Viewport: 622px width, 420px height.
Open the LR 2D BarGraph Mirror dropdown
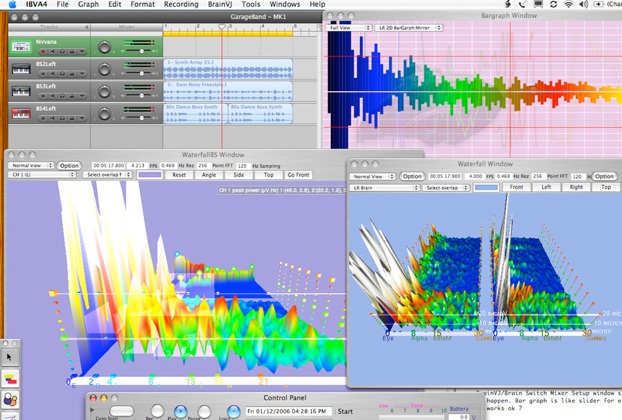409,28
